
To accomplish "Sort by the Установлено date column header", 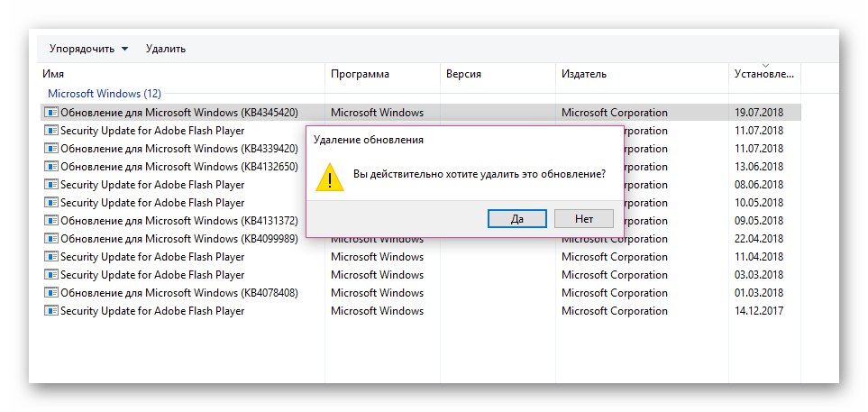I will 764,74.
